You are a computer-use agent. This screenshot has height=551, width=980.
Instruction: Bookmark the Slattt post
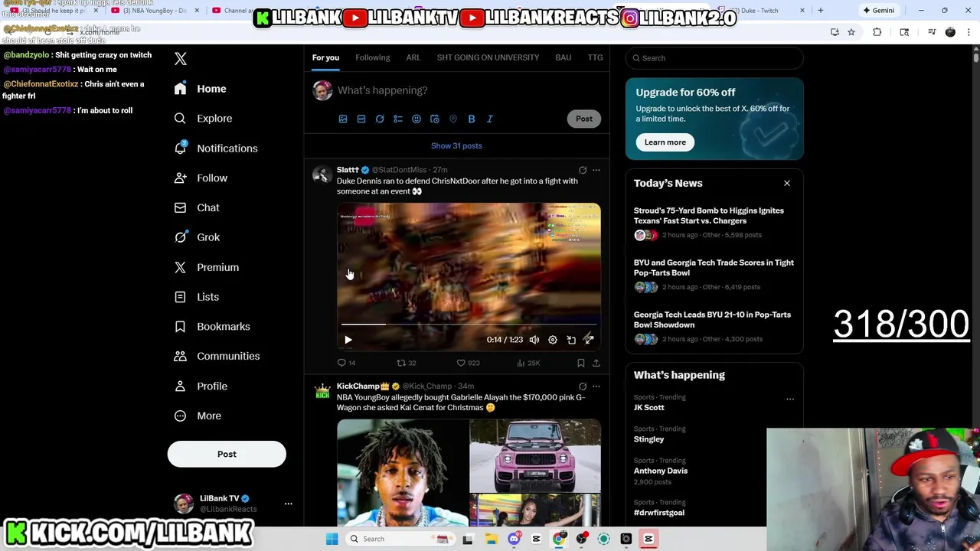(581, 364)
